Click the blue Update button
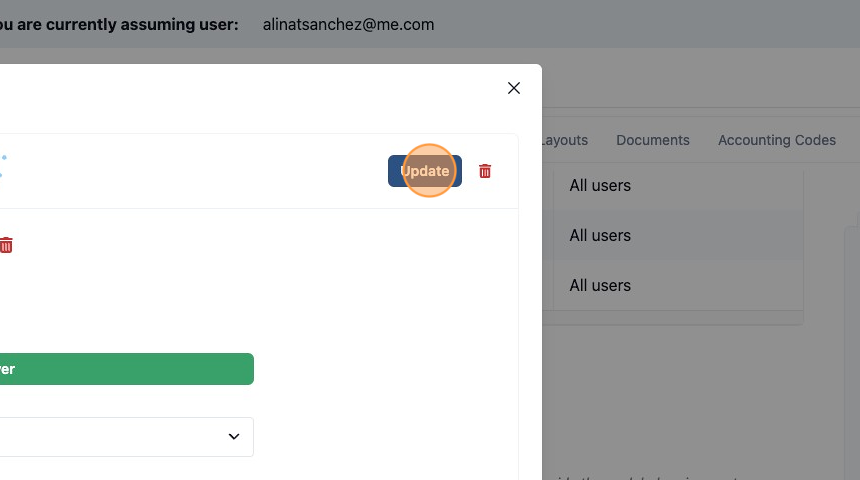860x480 pixels. 425,171
